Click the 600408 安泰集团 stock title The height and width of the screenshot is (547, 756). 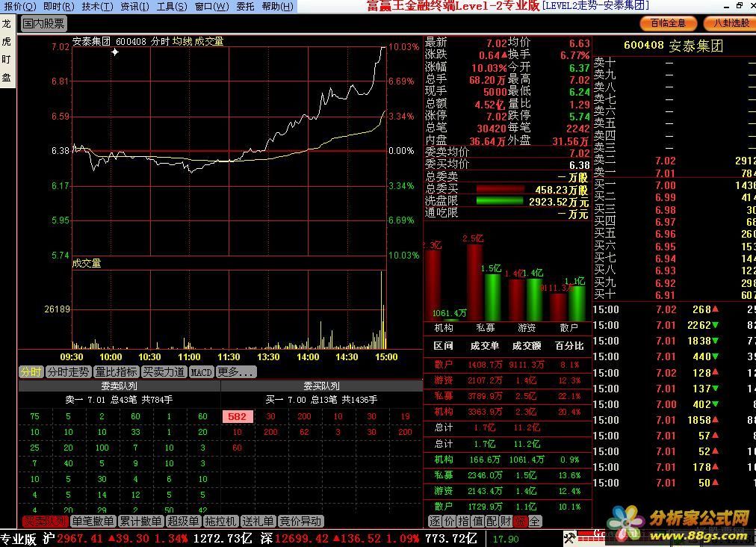pos(673,46)
